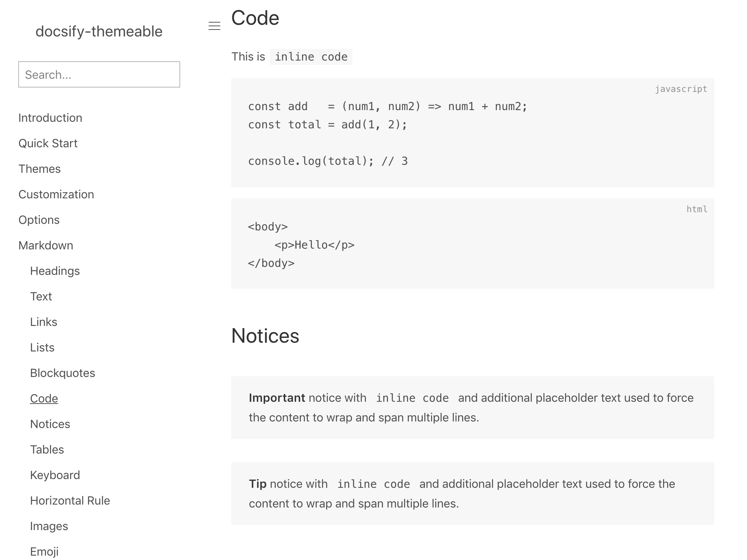Image resolution: width=747 pixels, height=560 pixels.
Task: Navigate to the Themes section
Action: point(39,168)
